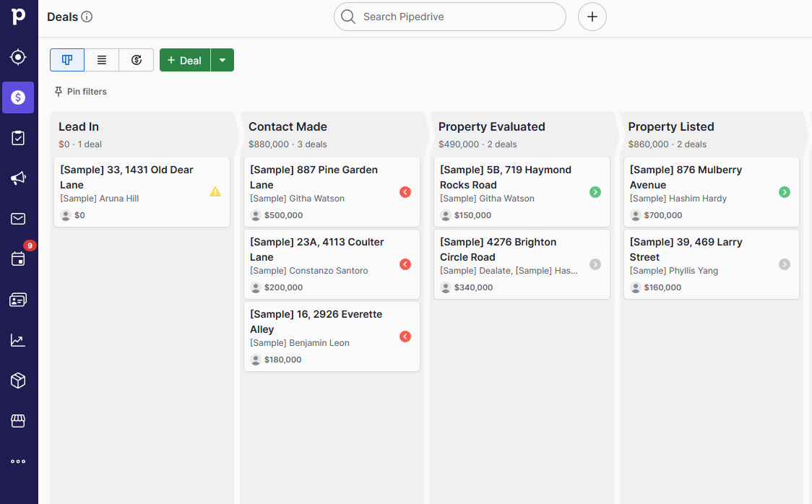Expand the Deal button dropdown arrow
812x504 pixels.
[223, 60]
